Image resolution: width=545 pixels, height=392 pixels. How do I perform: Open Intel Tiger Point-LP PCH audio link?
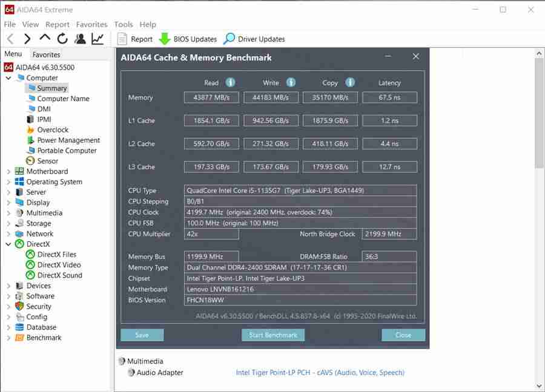point(320,373)
